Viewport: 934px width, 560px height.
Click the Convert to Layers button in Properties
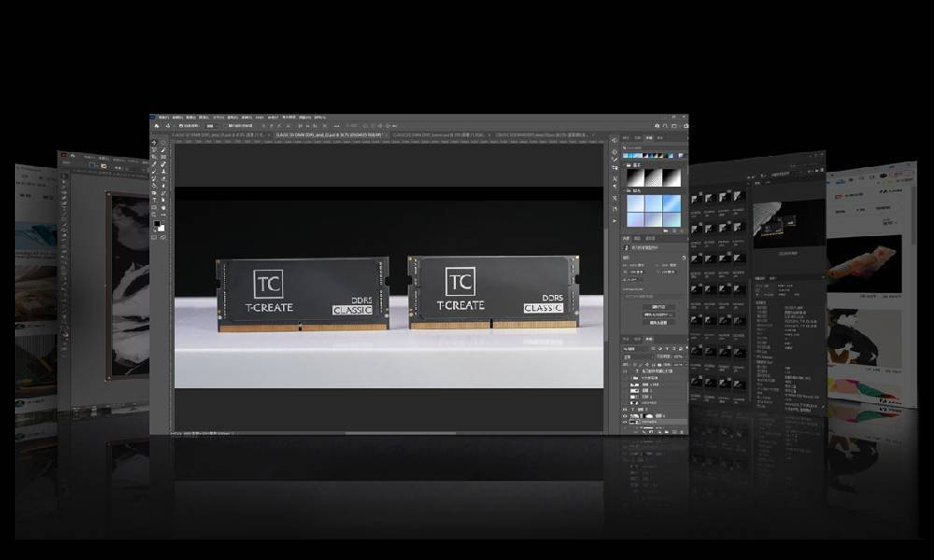click(658, 323)
